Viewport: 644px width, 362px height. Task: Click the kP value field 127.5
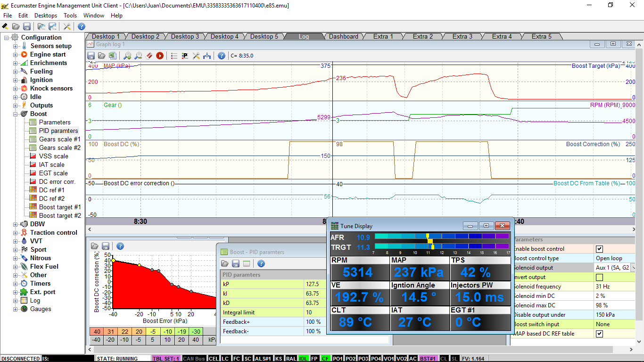[312, 284]
